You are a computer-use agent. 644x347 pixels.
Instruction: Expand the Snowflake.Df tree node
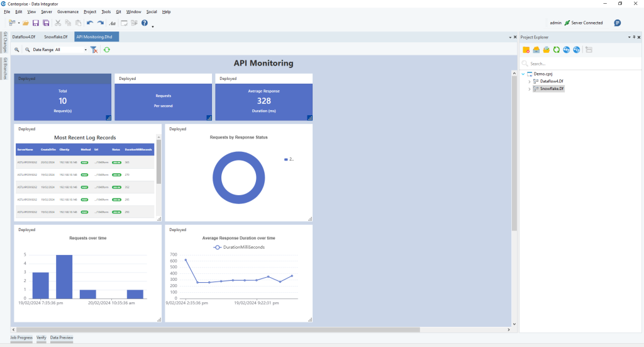click(x=529, y=89)
